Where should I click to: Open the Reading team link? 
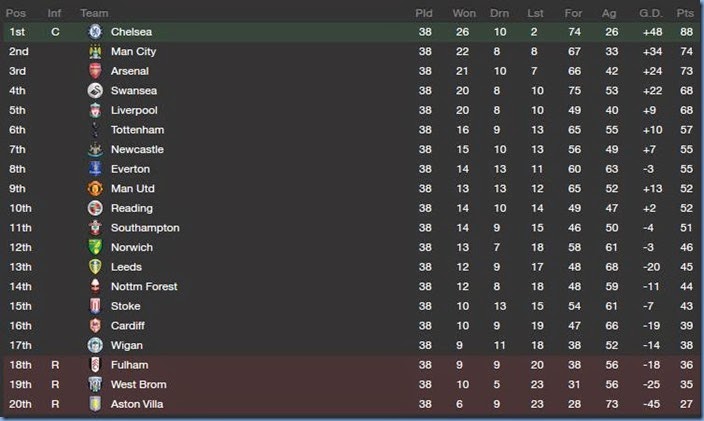132,208
